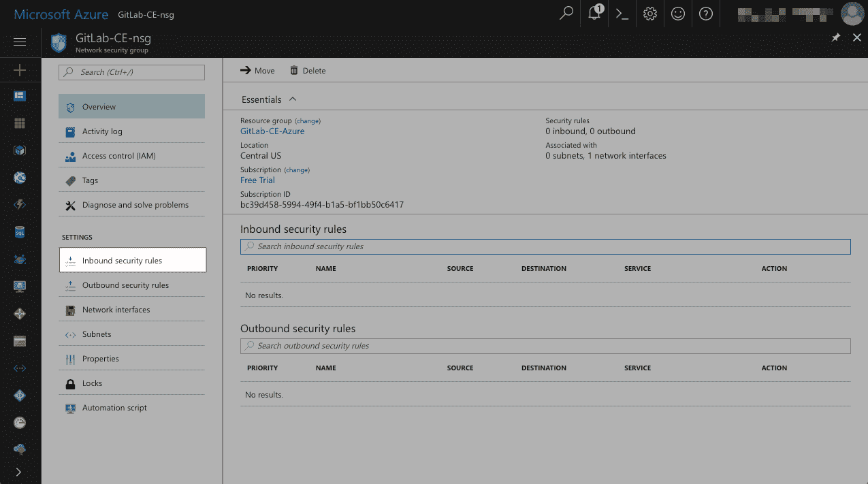Click the Delete button

pos(307,70)
